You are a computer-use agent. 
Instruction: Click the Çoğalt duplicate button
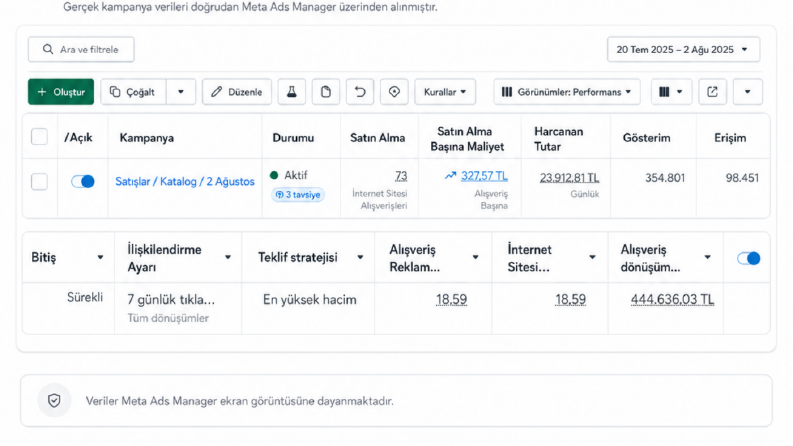tap(134, 92)
